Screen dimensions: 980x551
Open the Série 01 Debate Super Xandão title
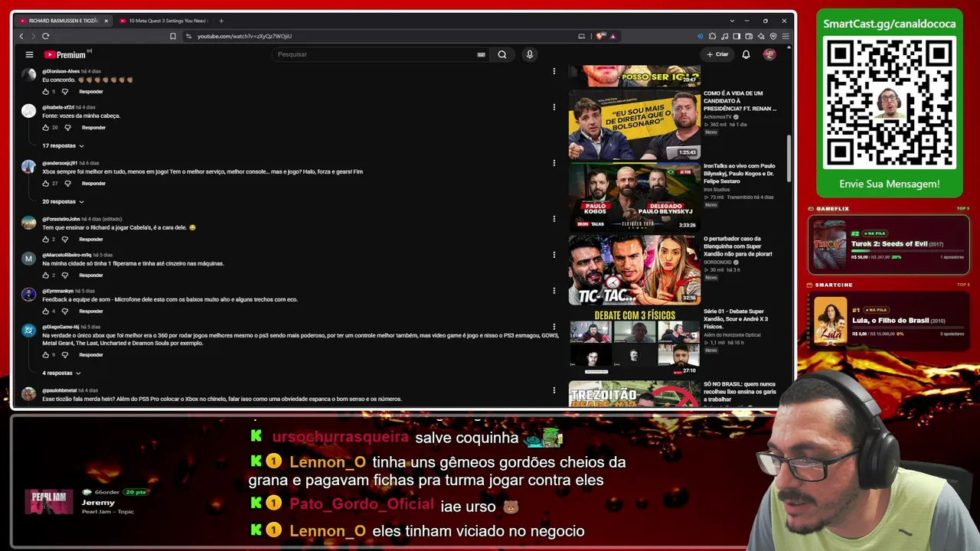(736, 319)
